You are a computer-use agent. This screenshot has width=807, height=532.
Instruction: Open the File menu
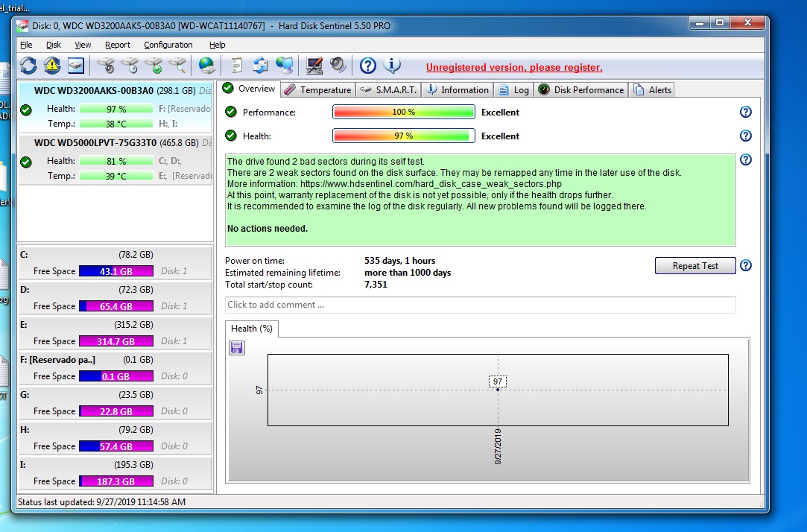point(26,45)
